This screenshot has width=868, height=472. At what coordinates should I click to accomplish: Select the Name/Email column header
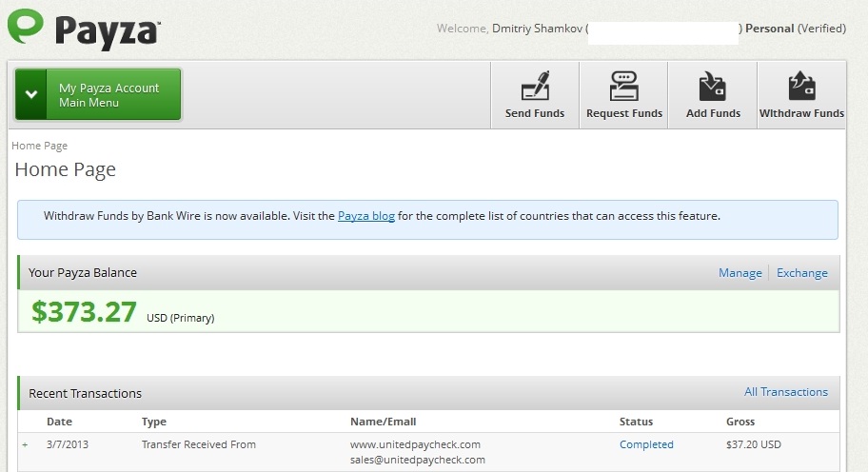[383, 422]
